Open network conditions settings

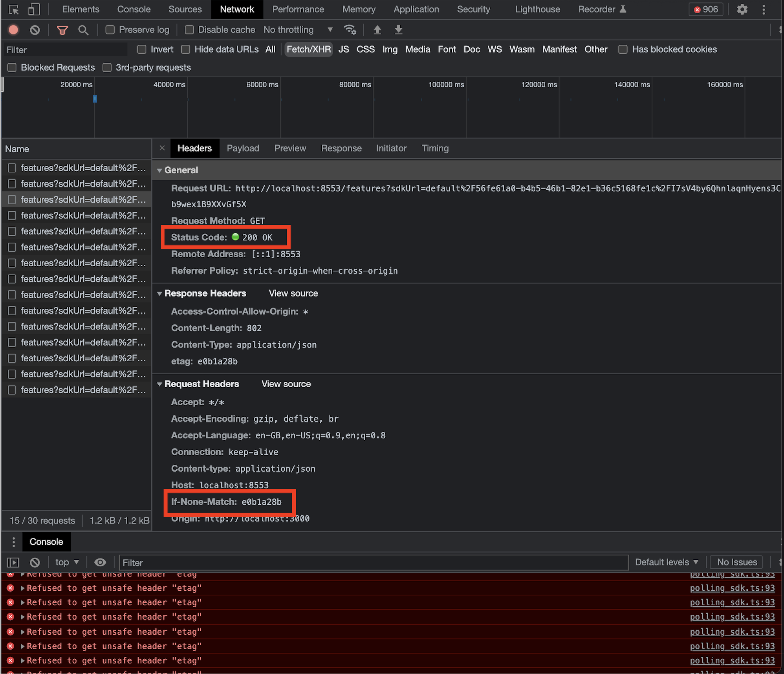[x=350, y=29]
